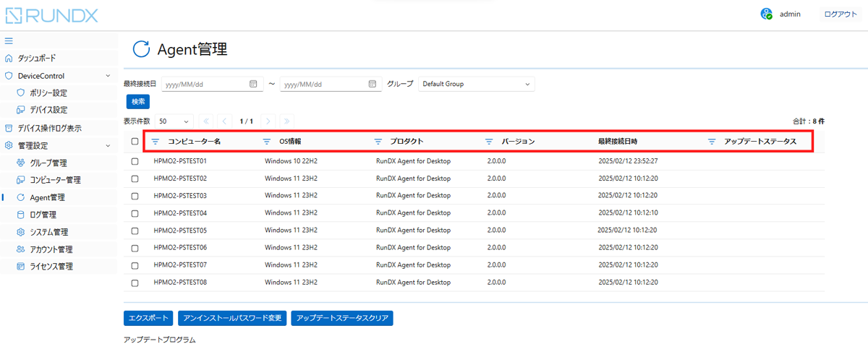868x344 pixels.
Task: Open calendar picker in start date field
Action: 253,84
